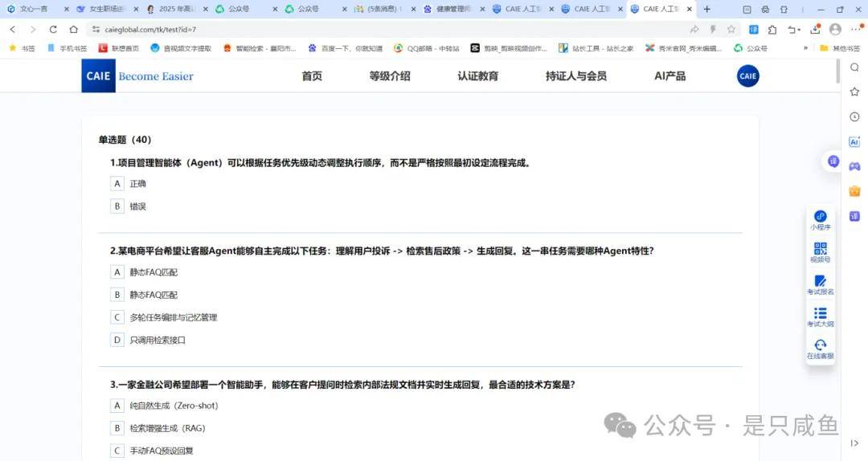This screenshot has width=868, height=461.
Task: Open the 百度一下，你就知道 bookmark
Action: (x=346, y=48)
